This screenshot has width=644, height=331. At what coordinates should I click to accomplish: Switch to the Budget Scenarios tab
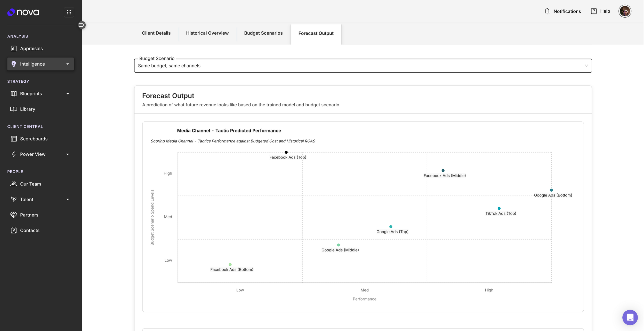coord(263,33)
